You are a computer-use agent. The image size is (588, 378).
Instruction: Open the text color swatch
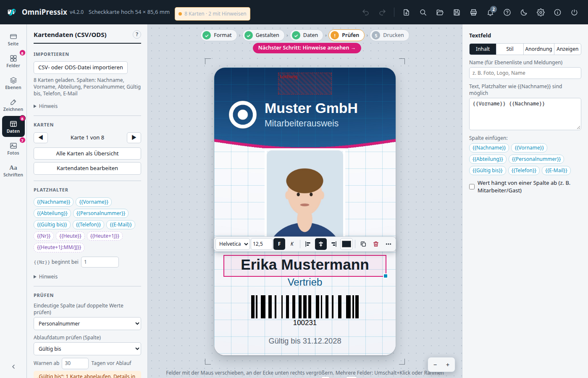tap(346, 244)
